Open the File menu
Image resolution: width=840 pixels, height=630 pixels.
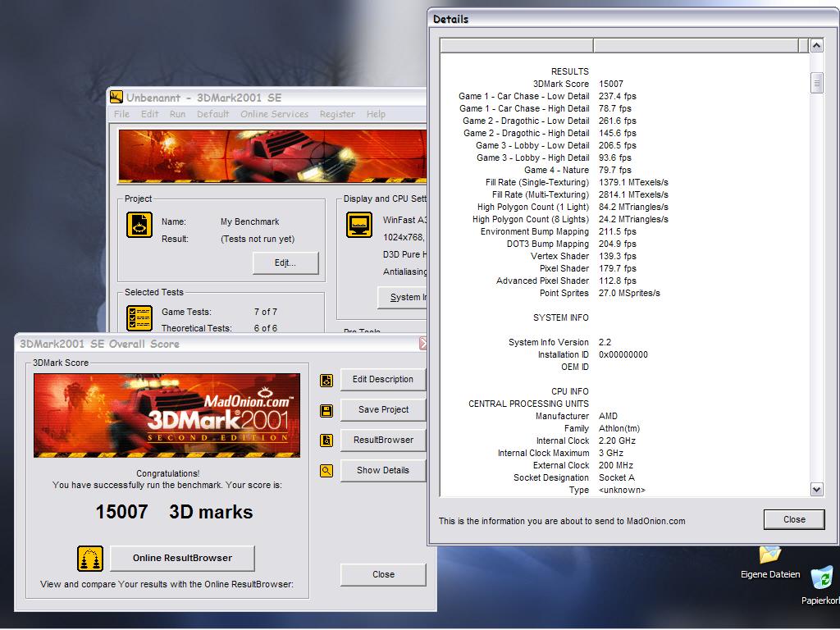(121, 114)
